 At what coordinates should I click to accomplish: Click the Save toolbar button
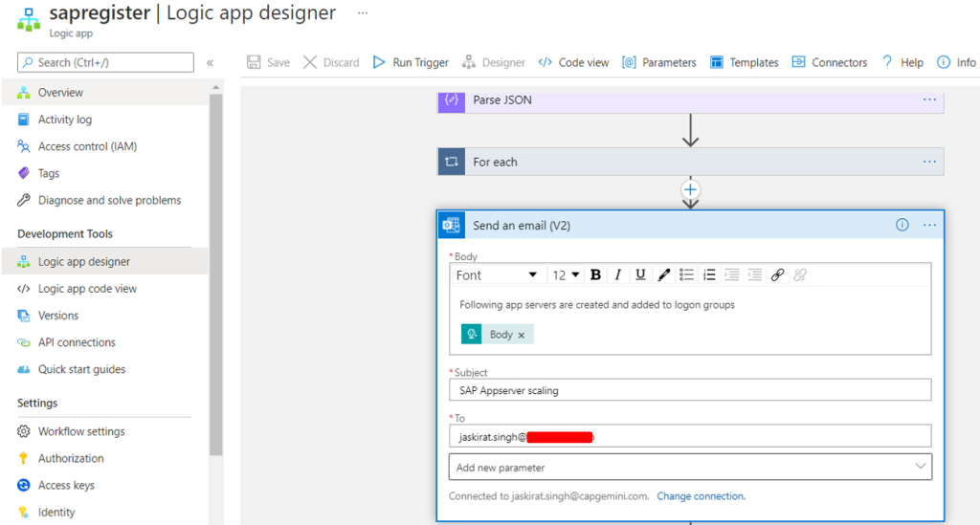point(268,62)
